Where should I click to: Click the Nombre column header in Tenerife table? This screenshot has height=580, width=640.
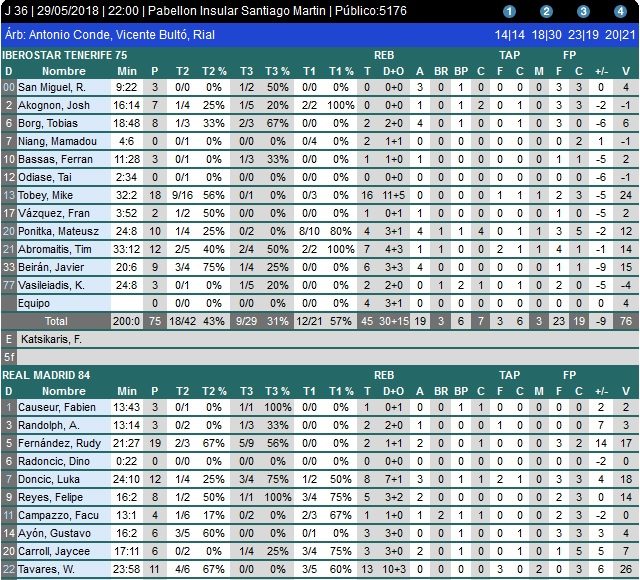coord(64,71)
